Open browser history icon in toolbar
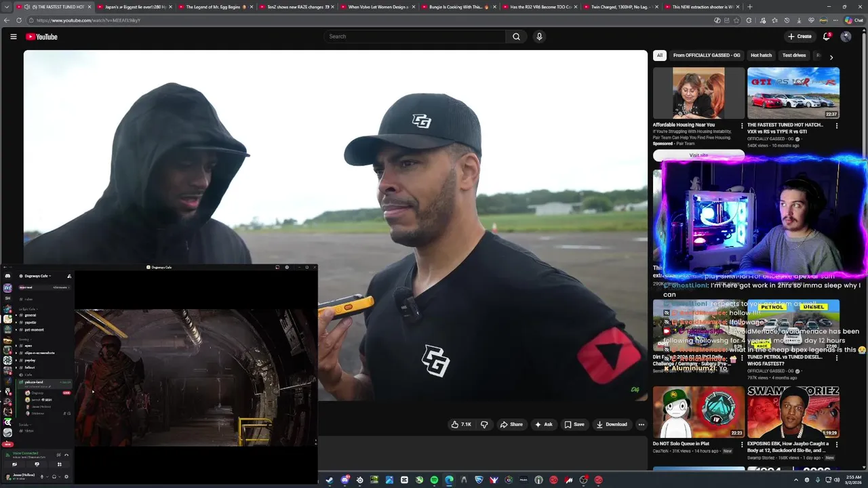This screenshot has height=488, width=868. pyautogui.click(x=787, y=20)
